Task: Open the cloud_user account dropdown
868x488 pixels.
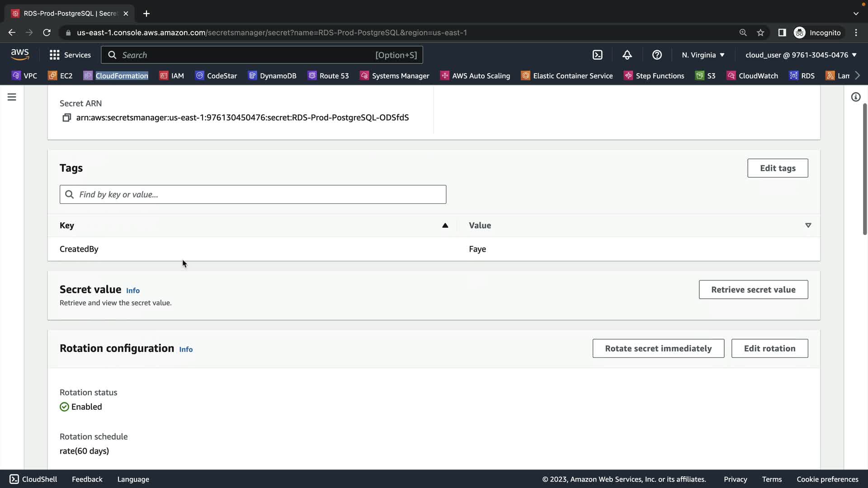Action: pyautogui.click(x=801, y=55)
